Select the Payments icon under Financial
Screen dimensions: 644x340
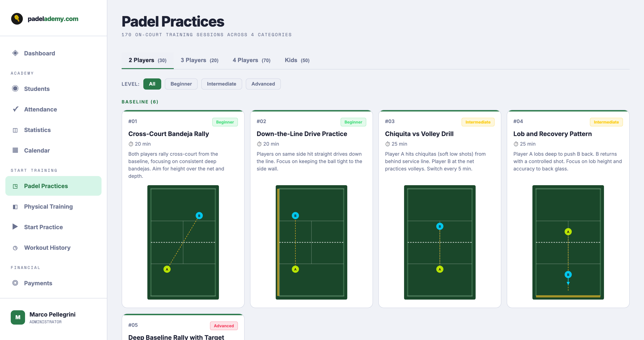pyautogui.click(x=15, y=283)
